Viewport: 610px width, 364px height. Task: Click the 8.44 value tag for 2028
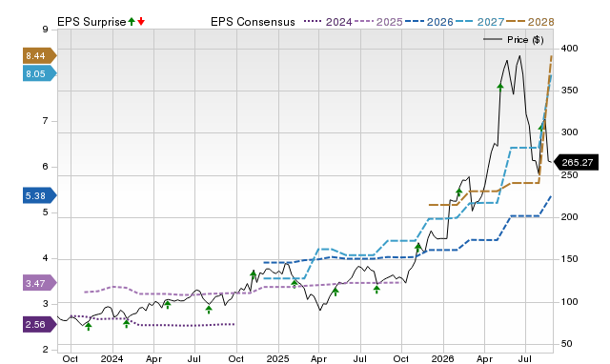(x=39, y=56)
